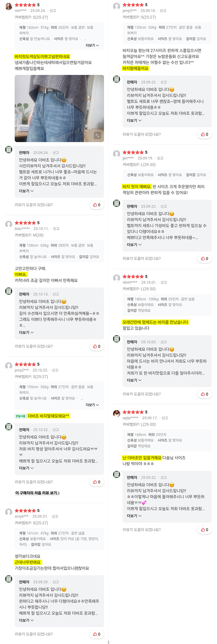Click thumbs-up on nb44**** review
The height and width of the screenshot is (644, 217).
point(204,394)
